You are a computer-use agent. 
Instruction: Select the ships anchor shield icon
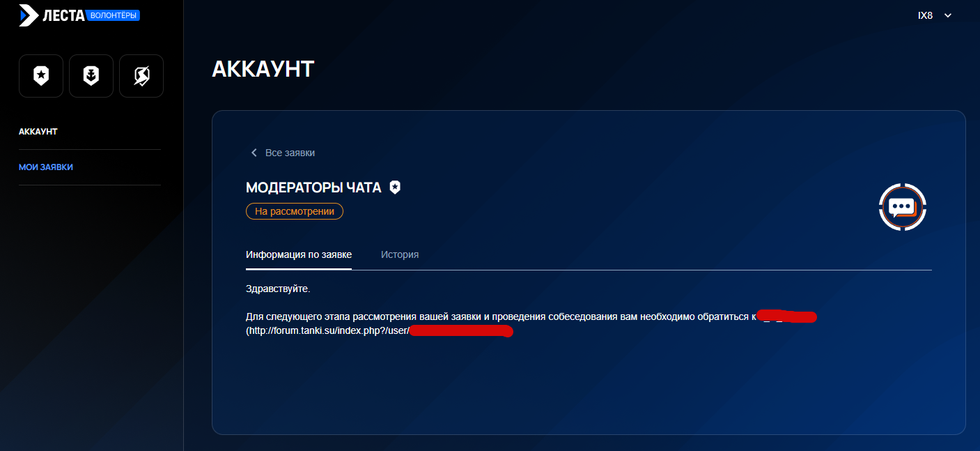(x=91, y=76)
